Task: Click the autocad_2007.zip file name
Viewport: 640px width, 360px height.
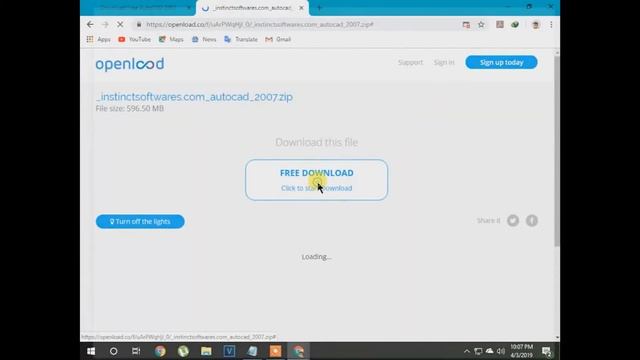Action: coord(194,97)
